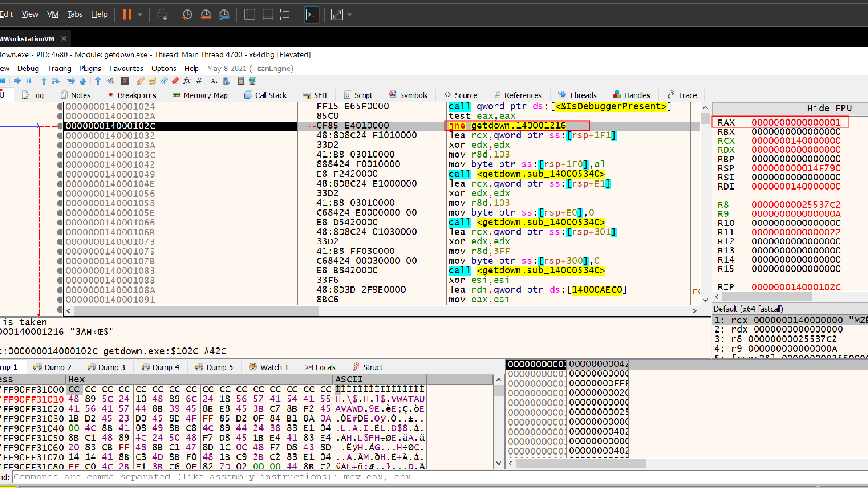Toggle breakpoint bullet at address 0000000140001049
This screenshot has width=868, height=488.
pos(60,174)
